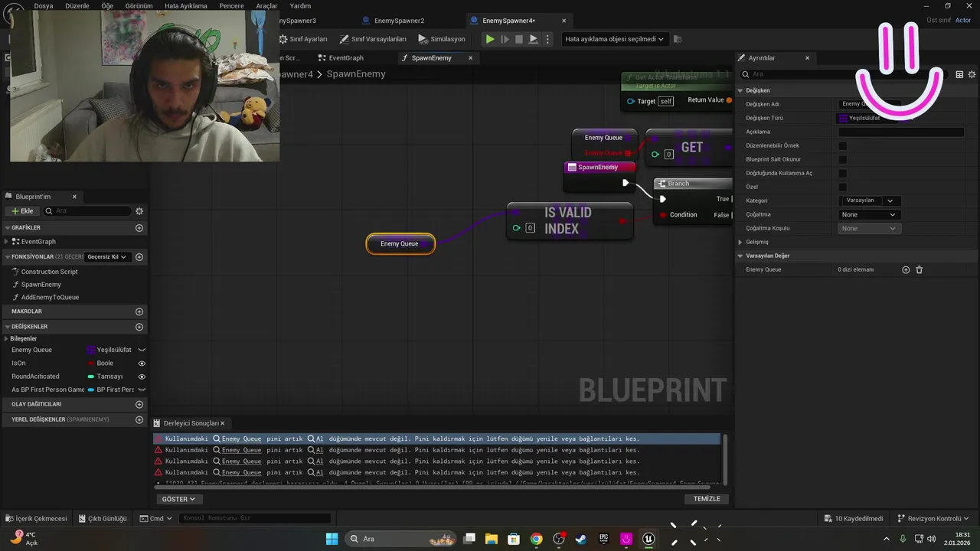Click the Konsol Komutunu Gir input field
The height and width of the screenshot is (551, 980).
(255, 519)
